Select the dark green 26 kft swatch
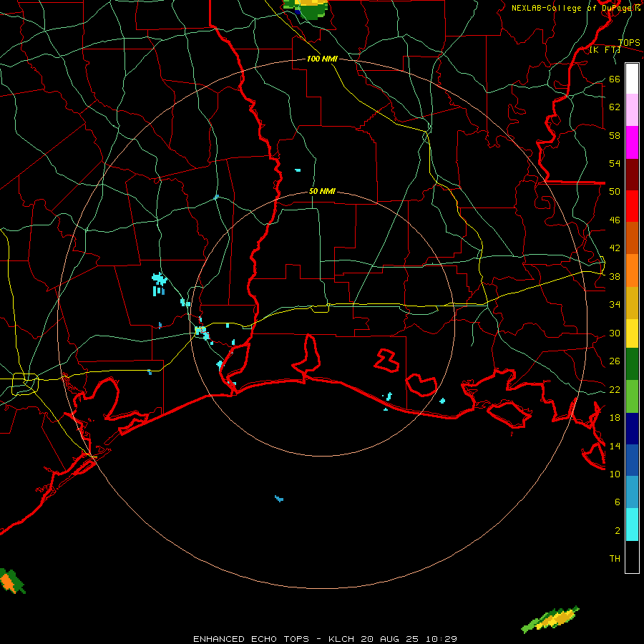The width and height of the screenshot is (644, 644). coord(632,364)
